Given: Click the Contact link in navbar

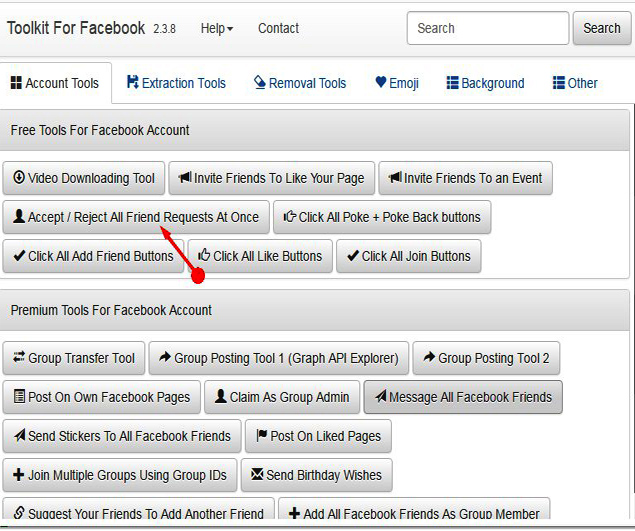Looking at the screenshot, I should [278, 28].
